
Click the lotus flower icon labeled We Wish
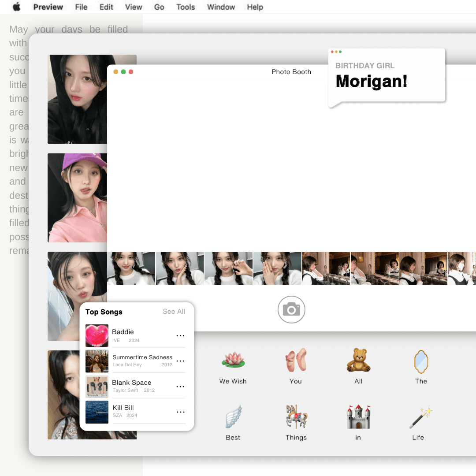pyautogui.click(x=233, y=360)
